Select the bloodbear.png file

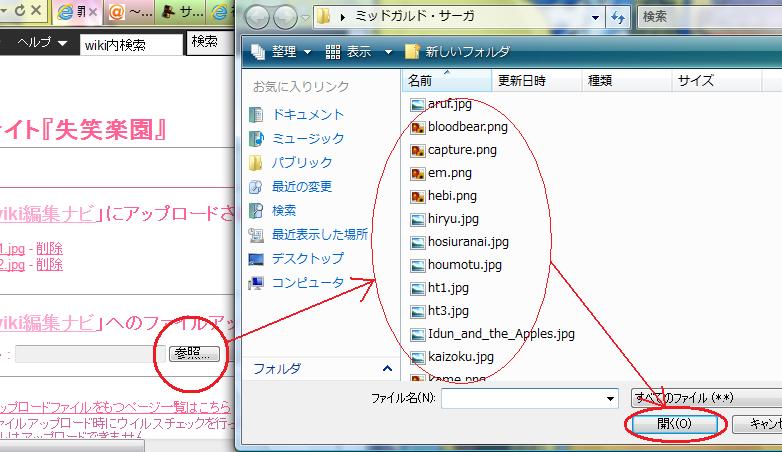tap(467, 127)
